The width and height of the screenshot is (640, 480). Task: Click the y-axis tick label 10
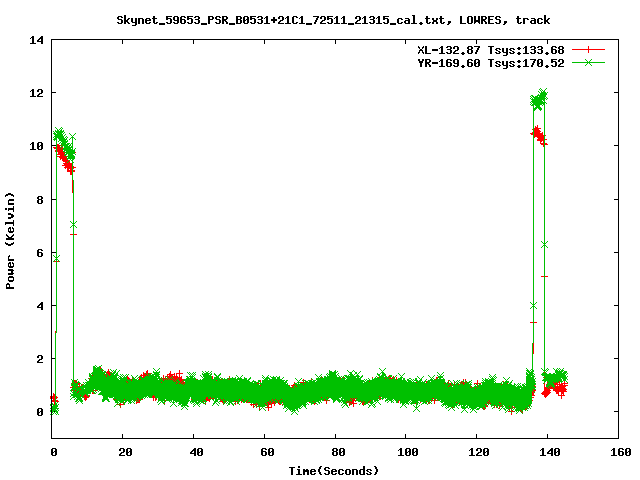(36, 146)
